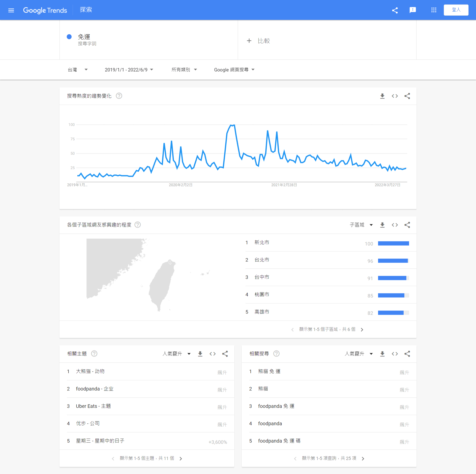Click the 免運 search term box

pyautogui.click(x=149, y=40)
